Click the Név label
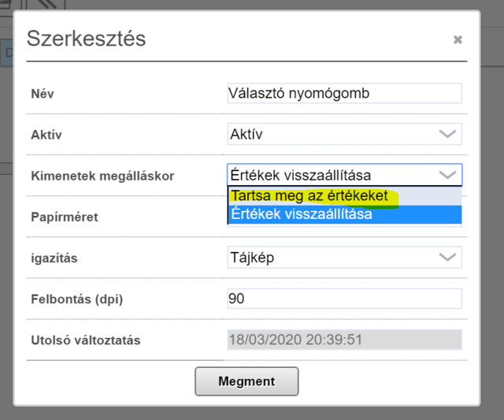504x420 pixels. pyautogui.click(x=43, y=94)
